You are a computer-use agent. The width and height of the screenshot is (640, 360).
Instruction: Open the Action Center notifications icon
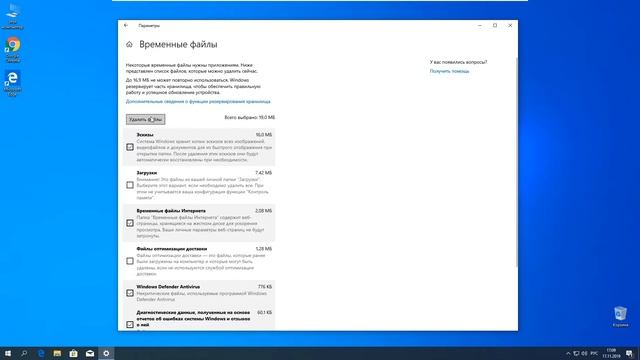coord(629,353)
